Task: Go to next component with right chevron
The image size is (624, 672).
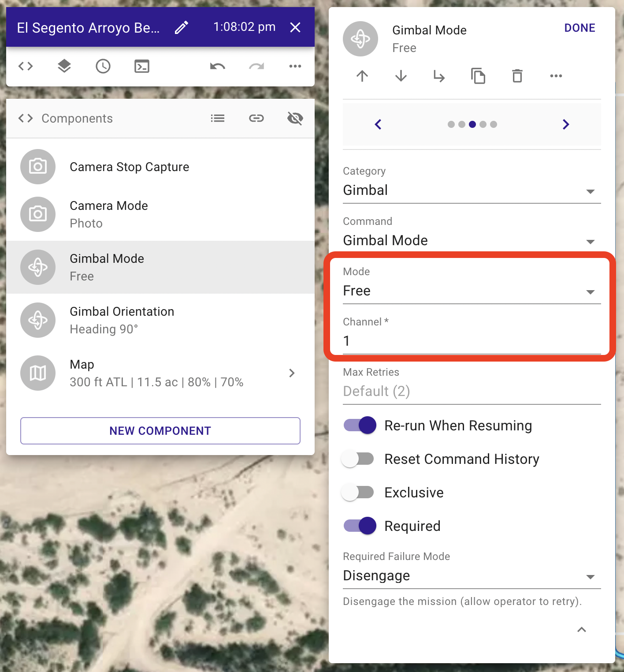Action: tap(566, 124)
